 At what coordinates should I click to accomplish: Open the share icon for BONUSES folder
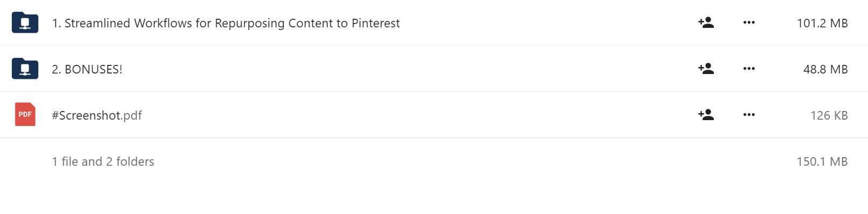(706, 69)
